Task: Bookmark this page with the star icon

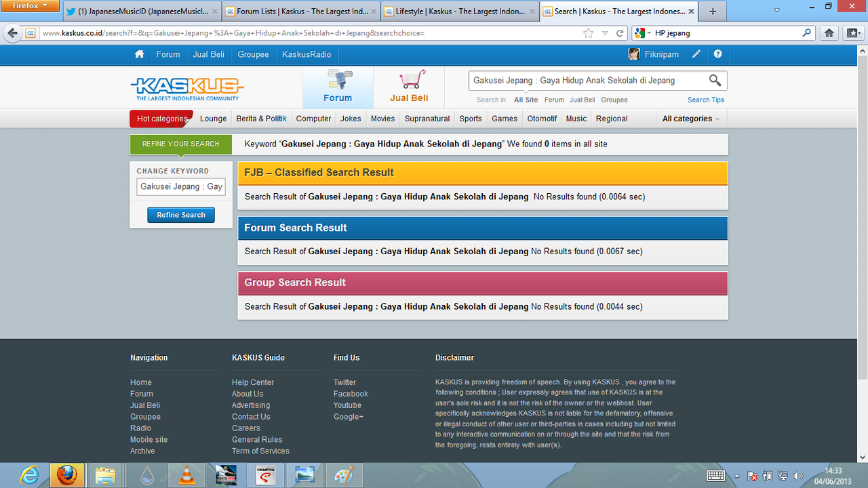Action: [x=588, y=33]
